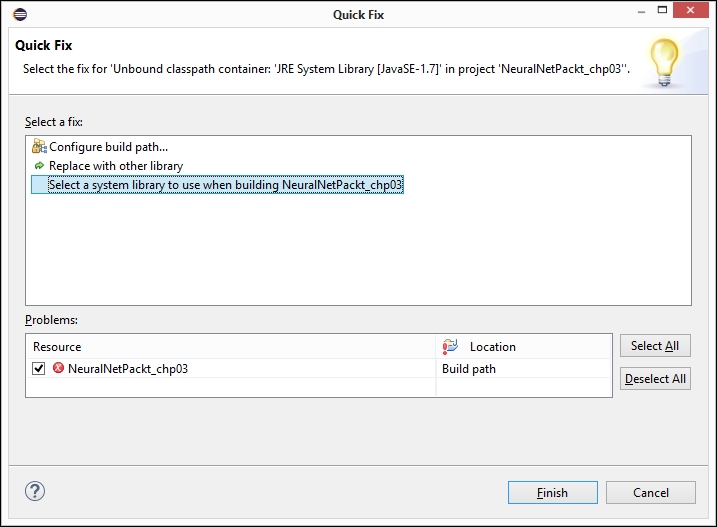Click the Location column header text
This screenshot has width=717, height=527.
click(492, 346)
